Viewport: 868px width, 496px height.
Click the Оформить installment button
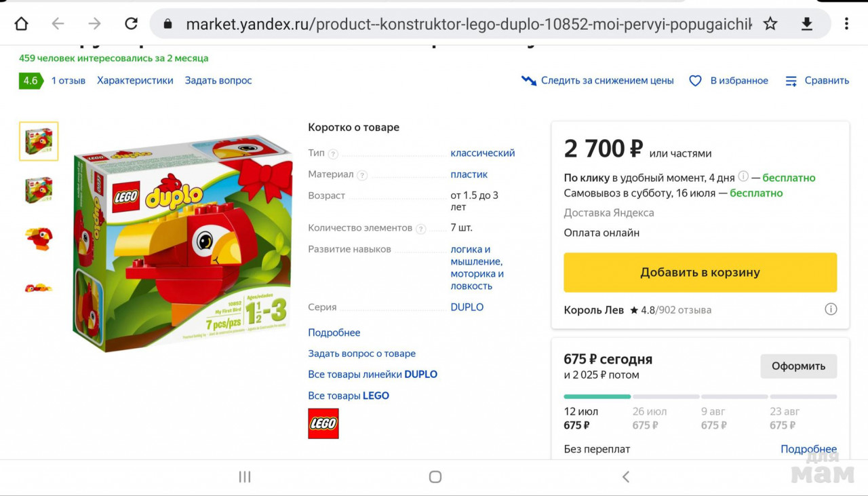(798, 366)
